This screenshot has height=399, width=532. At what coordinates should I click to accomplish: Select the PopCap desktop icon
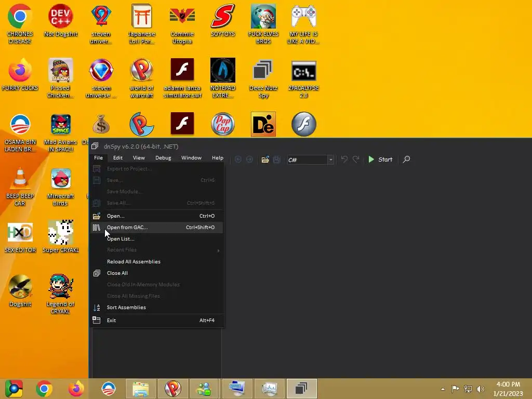point(223,124)
